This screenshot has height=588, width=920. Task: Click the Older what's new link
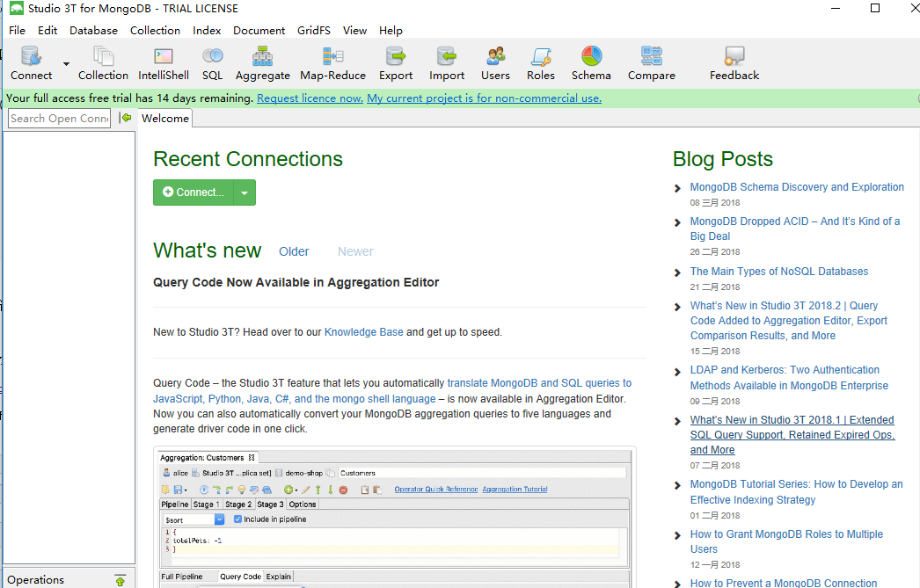(x=294, y=251)
